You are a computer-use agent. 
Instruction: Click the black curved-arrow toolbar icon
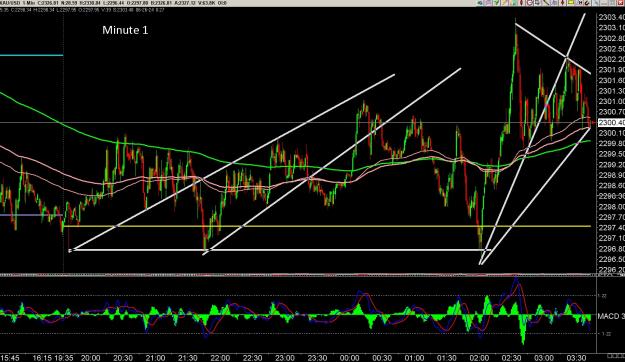[x=588, y=3]
